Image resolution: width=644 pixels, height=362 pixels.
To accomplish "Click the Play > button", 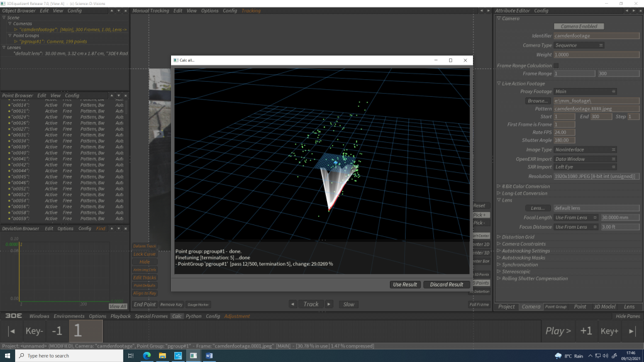I will [x=558, y=331].
